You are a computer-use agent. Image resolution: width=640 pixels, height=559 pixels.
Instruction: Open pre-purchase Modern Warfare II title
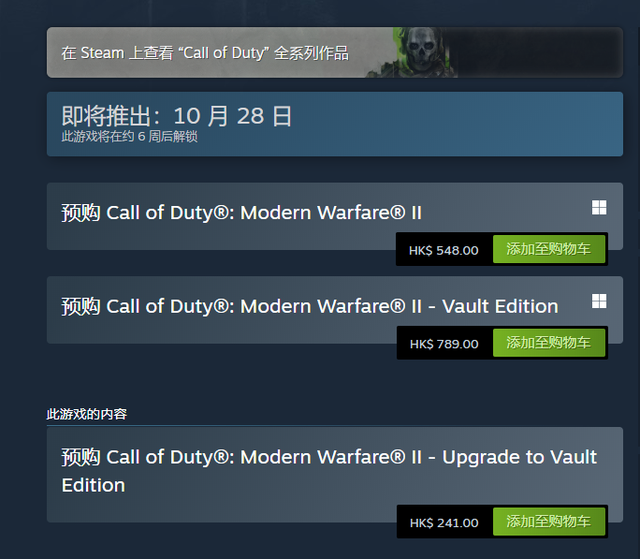241,213
